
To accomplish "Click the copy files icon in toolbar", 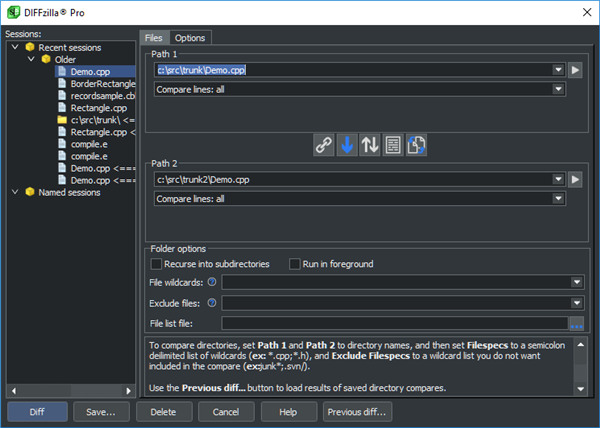I will click(x=417, y=145).
